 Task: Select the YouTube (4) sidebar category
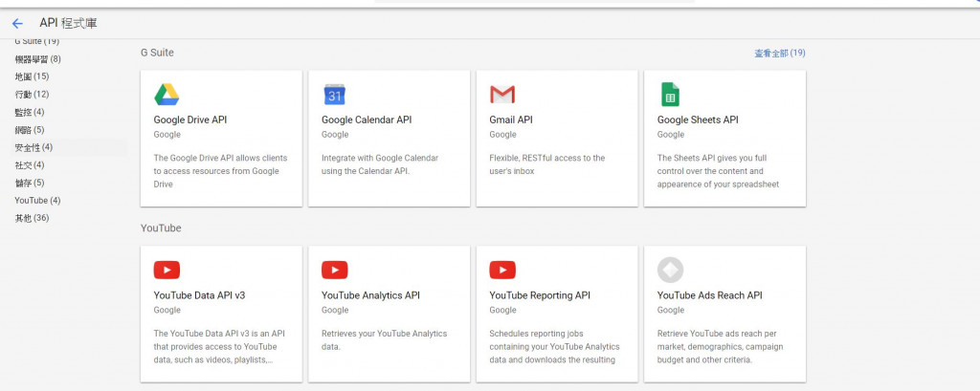[x=37, y=201]
